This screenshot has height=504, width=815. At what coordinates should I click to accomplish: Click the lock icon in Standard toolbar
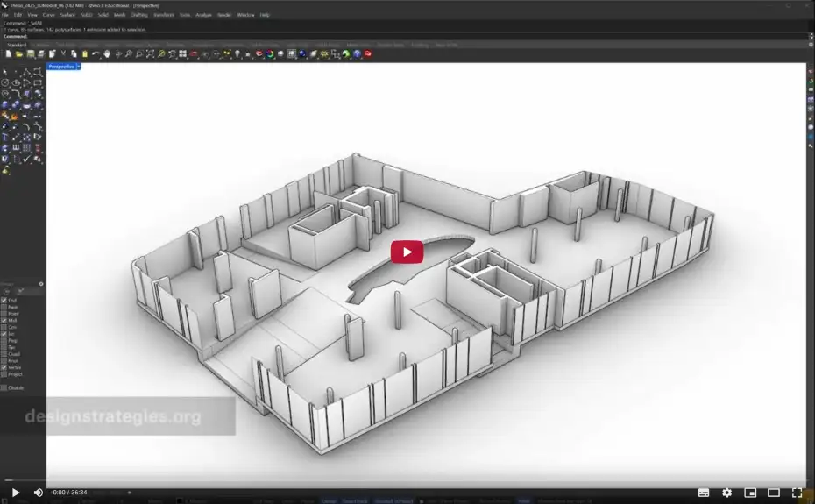(x=248, y=53)
